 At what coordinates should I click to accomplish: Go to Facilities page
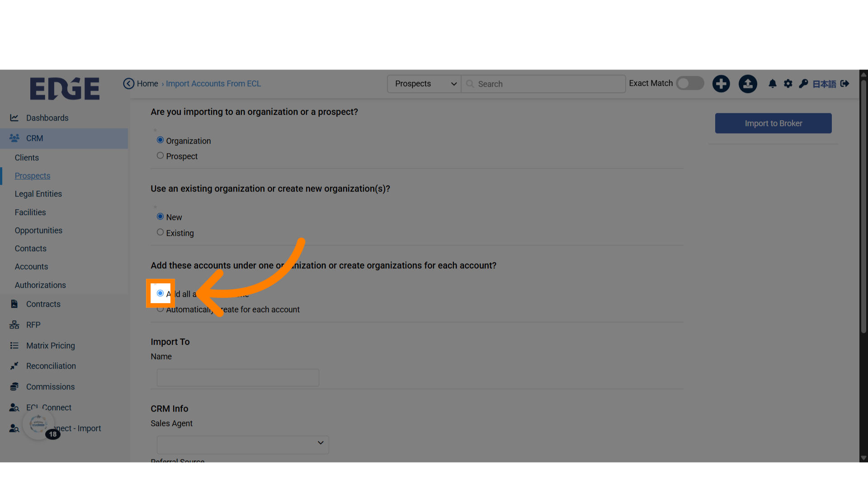(30, 212)
